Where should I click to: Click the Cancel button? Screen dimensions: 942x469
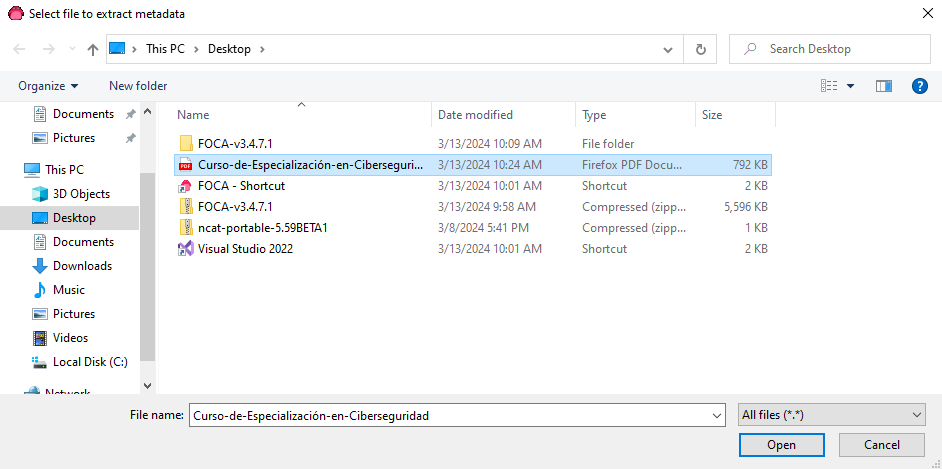coord(881,445)
